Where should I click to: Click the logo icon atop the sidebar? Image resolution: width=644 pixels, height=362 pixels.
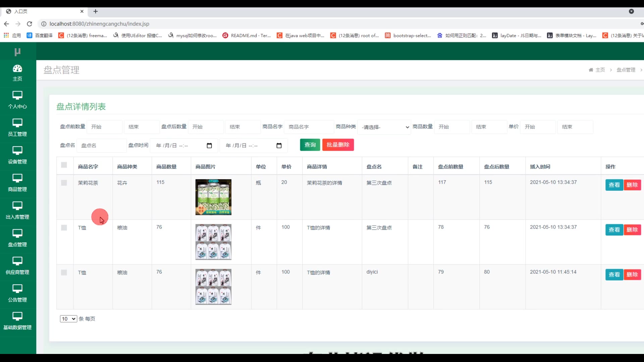(17, 52)
